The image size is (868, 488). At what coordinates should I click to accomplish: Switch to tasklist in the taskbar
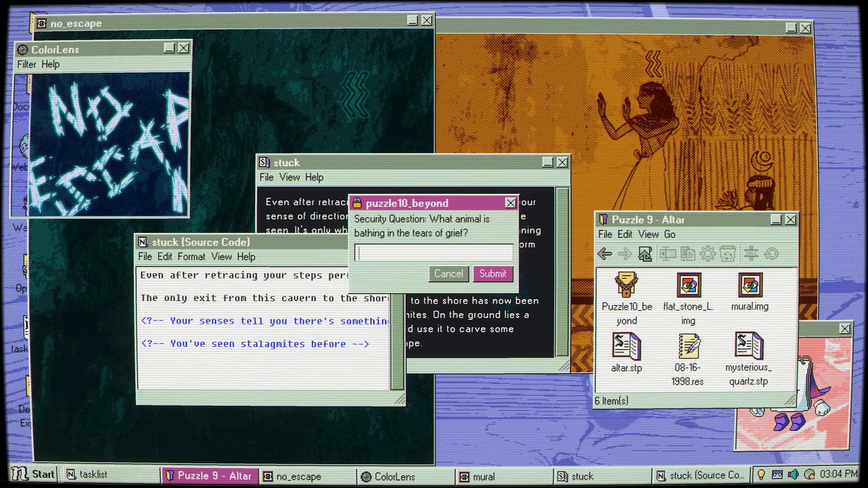pos(111,474)
